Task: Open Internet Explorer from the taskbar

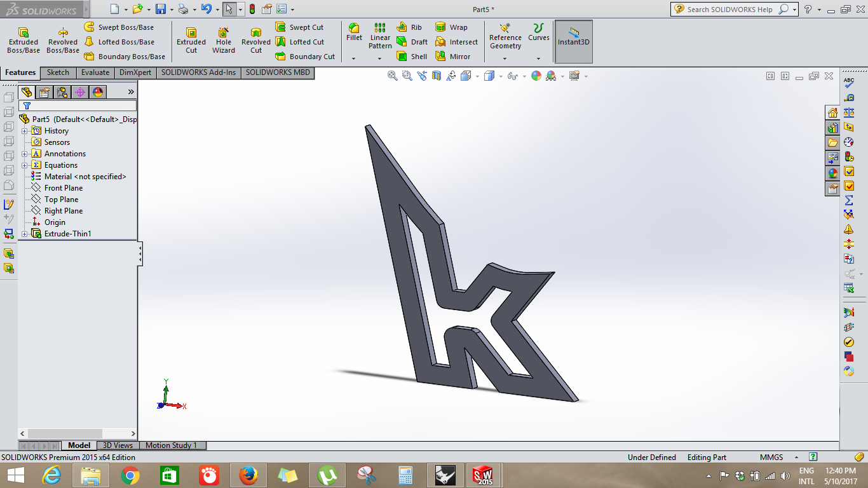Action: tap(51, 475)
